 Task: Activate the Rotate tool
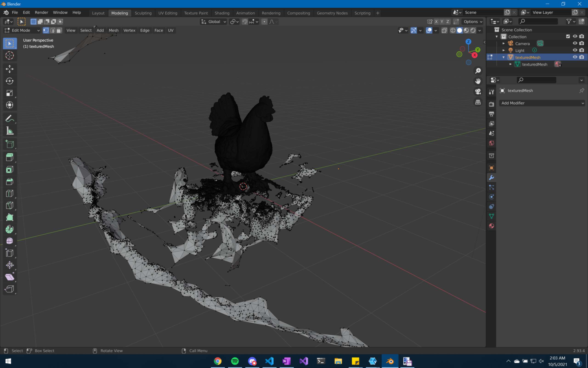pos(10,81)
